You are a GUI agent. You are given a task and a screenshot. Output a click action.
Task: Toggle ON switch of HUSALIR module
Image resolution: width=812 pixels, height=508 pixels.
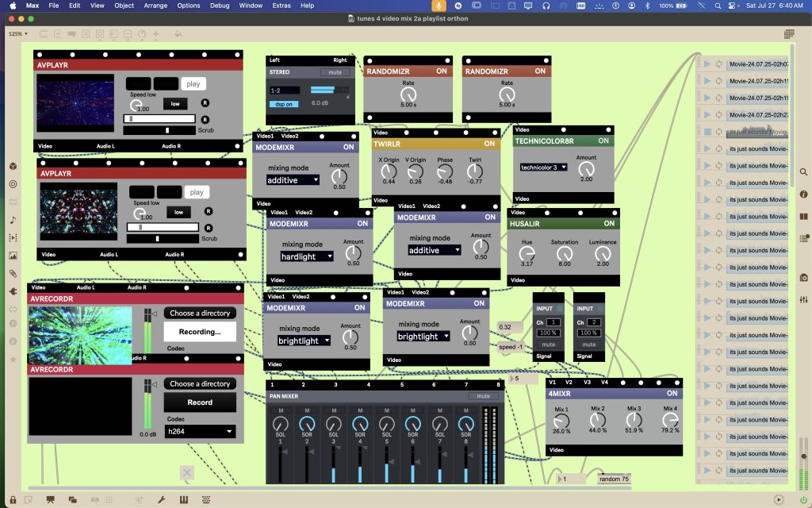point(609,223)
